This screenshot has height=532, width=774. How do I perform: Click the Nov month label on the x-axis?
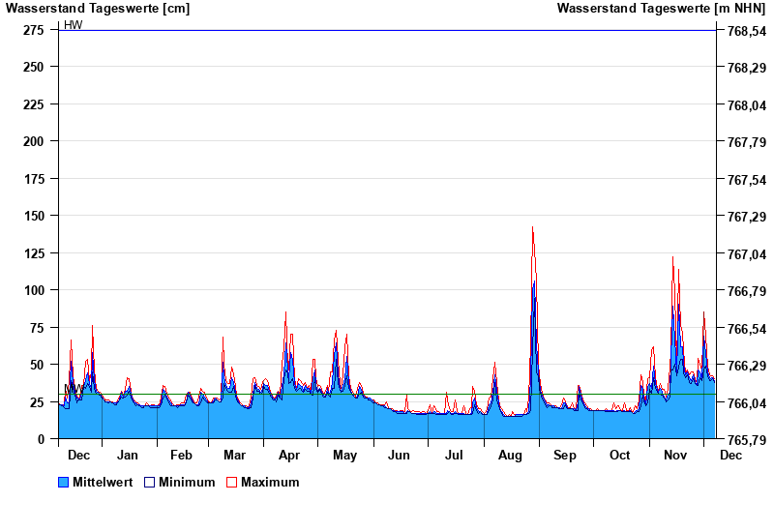(x=674, y=455)
